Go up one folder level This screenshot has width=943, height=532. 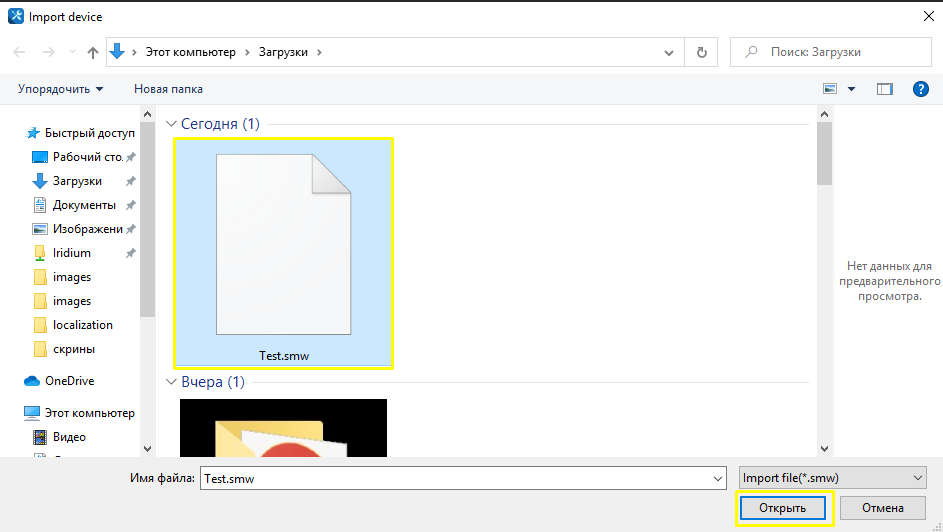tap(93, 52)
